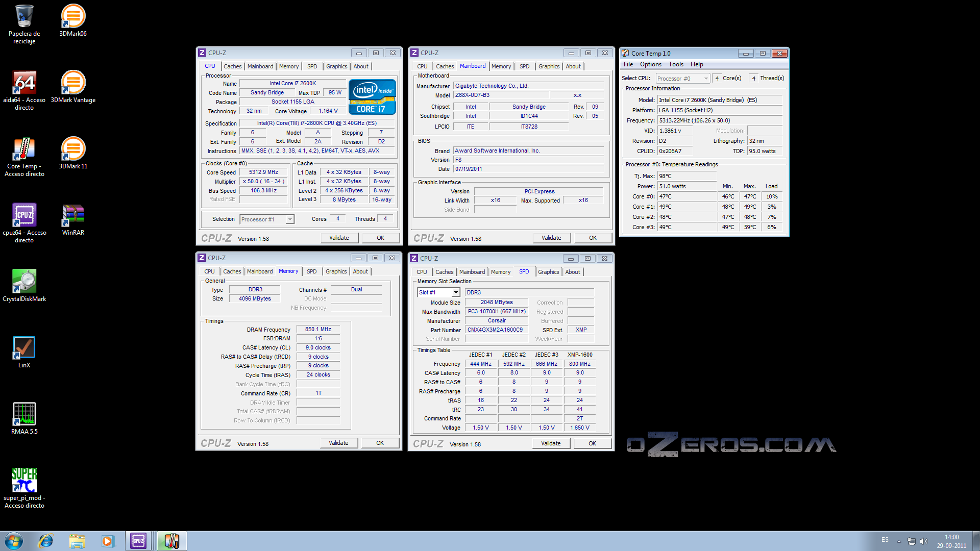Viewport: 980px width, 551px height.
Task: Click Core #3 temperature 49°C reading
Action: (687, 227)
